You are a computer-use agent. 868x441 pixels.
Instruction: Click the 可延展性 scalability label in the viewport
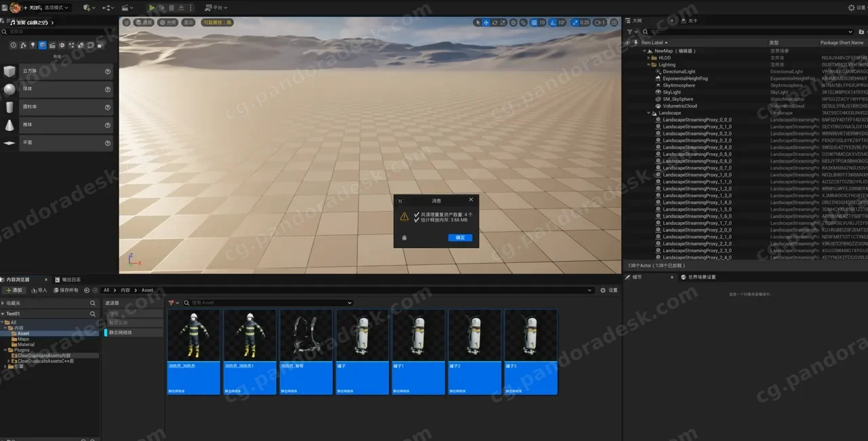[217, 22]
